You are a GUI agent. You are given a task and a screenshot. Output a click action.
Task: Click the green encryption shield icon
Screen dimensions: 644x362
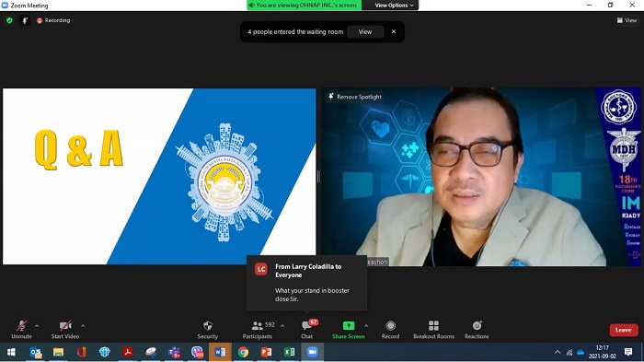coord(9,20)
